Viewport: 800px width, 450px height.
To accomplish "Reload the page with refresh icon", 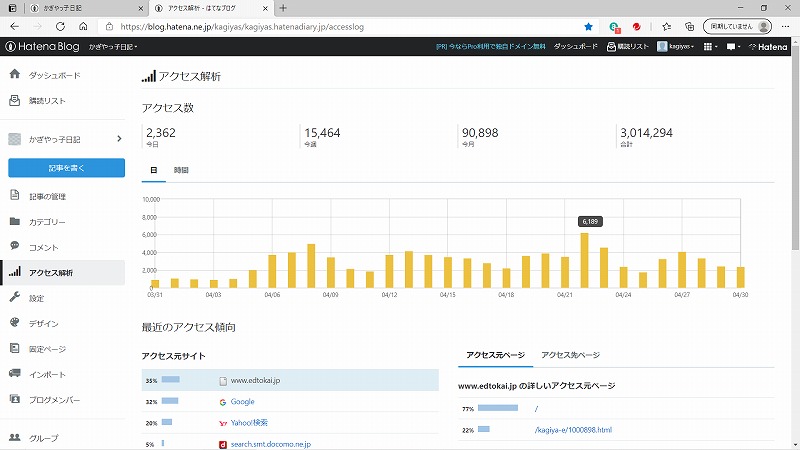I will pos(60,27).
